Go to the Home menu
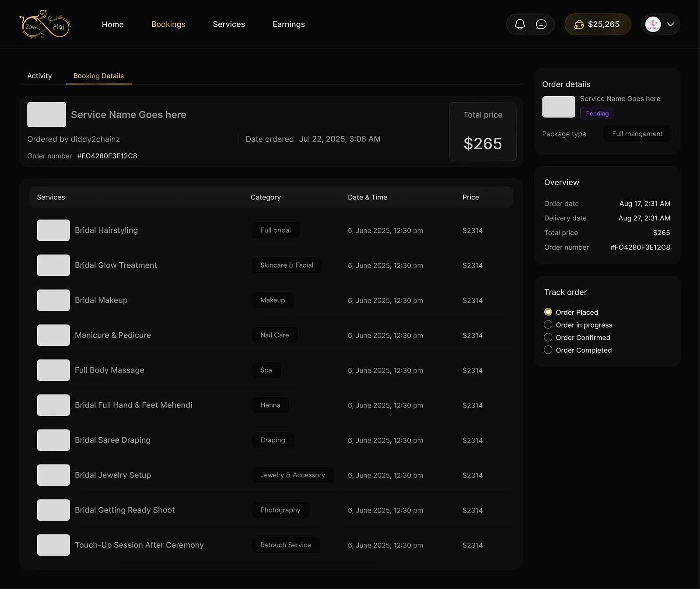 tap(113, 24)
